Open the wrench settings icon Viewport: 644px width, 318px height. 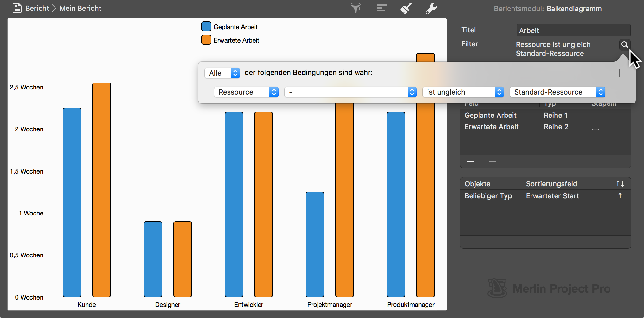(x=431, y=8)
